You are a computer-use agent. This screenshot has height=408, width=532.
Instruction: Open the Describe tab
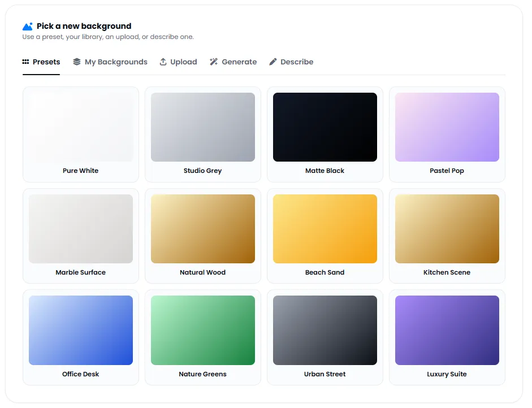pos(291,62)
